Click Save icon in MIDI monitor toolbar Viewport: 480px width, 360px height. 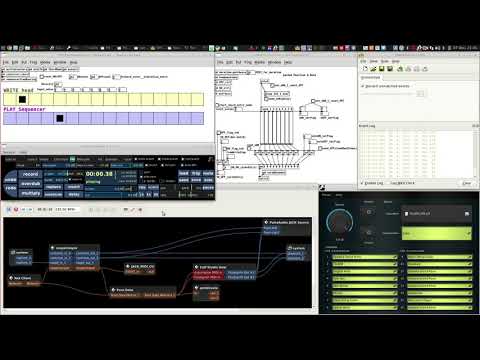tap(382, 69)
